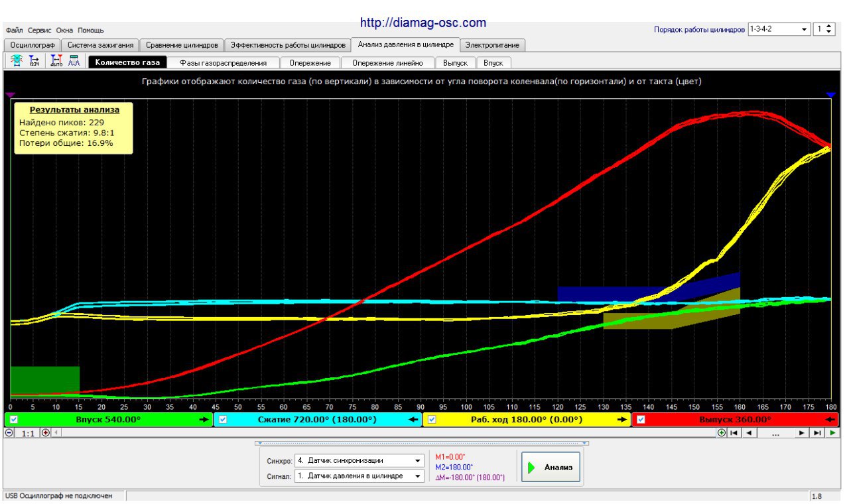
Task: Click the ΔM=-180.00° marker readout
Action: point(470,477)
